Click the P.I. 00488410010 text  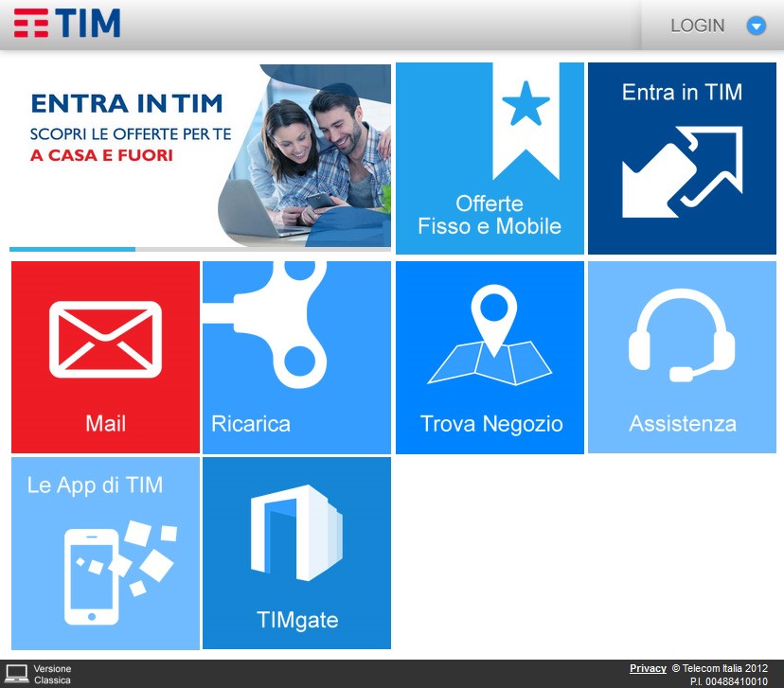(x=728, y=681)
